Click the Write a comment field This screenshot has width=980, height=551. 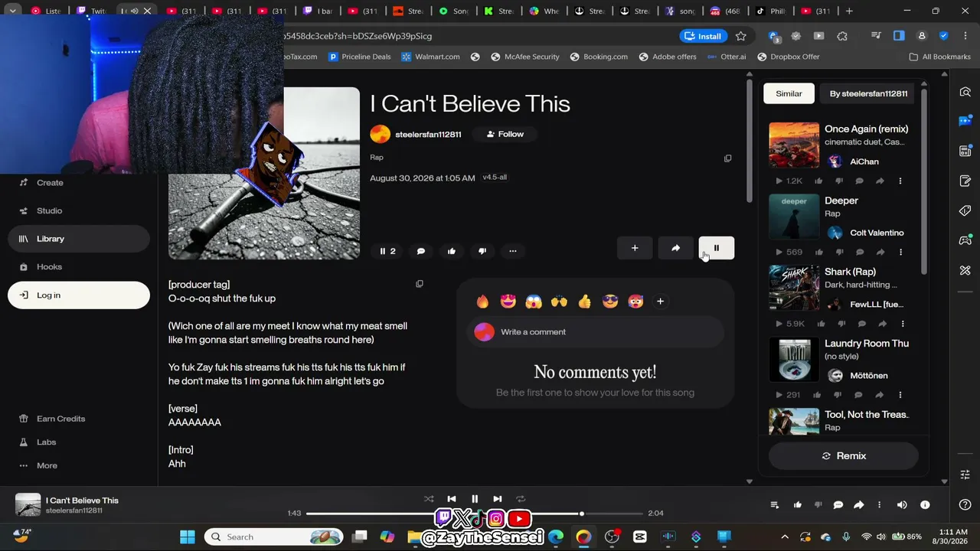click(595, 331)
